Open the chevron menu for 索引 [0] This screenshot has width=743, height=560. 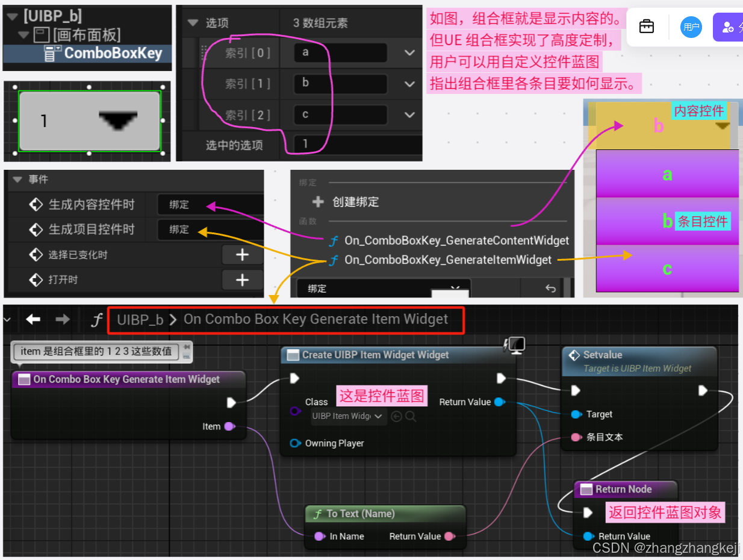pyautogui.click(x=410, y=53)
